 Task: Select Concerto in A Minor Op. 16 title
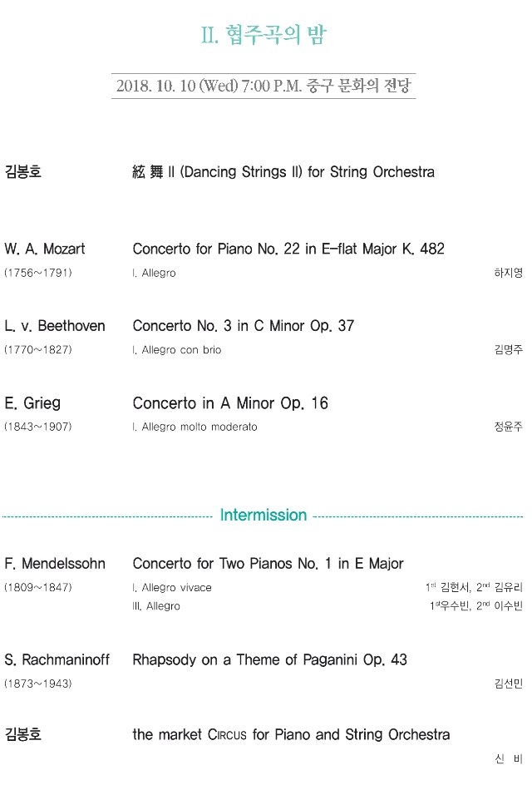(x=230, y=403)
